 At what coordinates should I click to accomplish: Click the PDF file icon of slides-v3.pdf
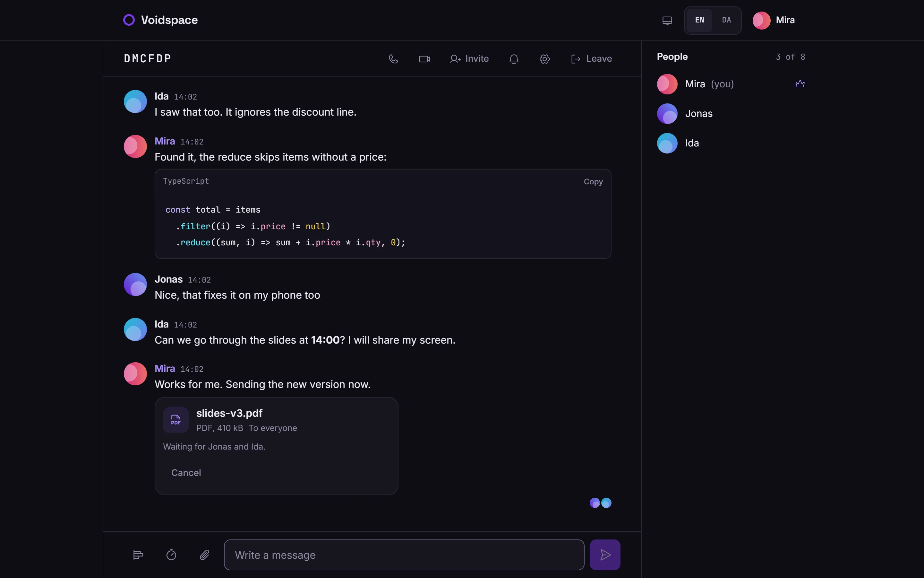coord(175,420)
